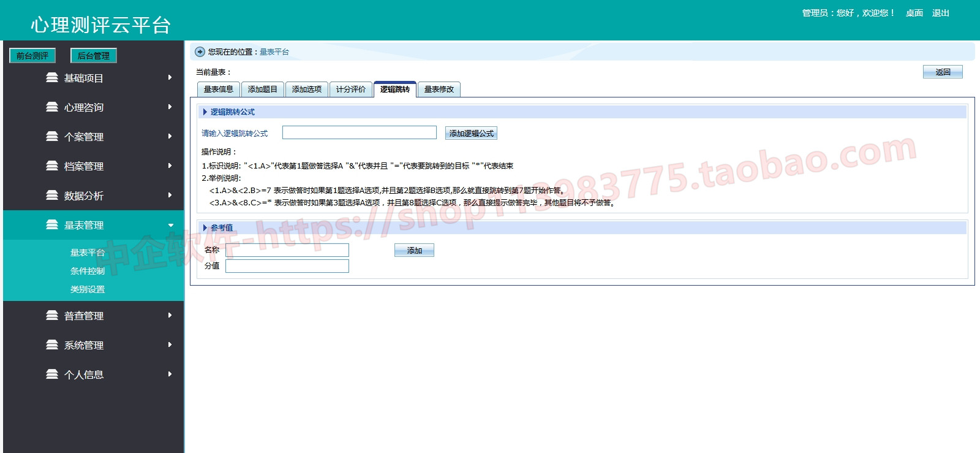Open the 添加题目 tab
980x453 pixels.
point(263,89)
